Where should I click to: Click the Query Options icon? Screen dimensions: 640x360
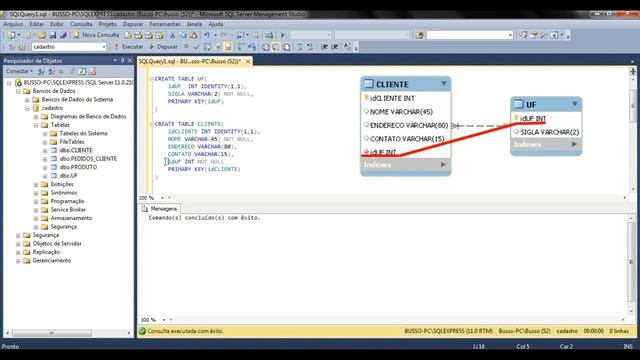[218, 47]
